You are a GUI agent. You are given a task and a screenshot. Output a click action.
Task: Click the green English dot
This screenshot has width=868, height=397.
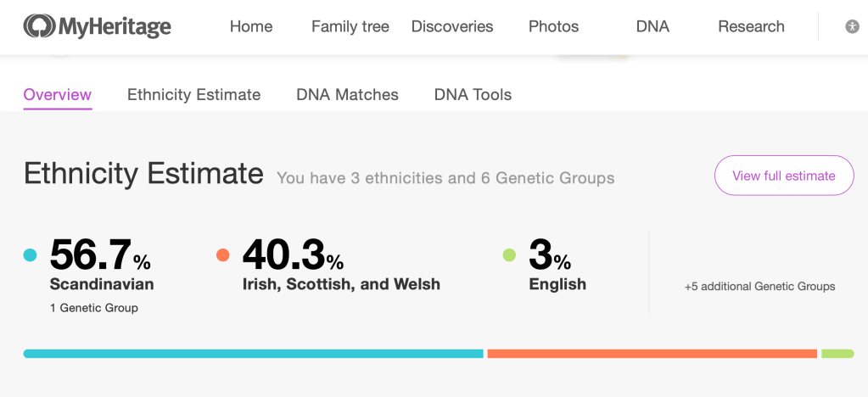(x=509, y=254)
